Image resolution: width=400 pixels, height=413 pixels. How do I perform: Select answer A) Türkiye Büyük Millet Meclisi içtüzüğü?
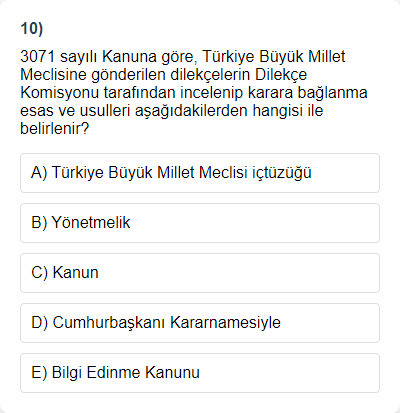[x=200, y=173]
